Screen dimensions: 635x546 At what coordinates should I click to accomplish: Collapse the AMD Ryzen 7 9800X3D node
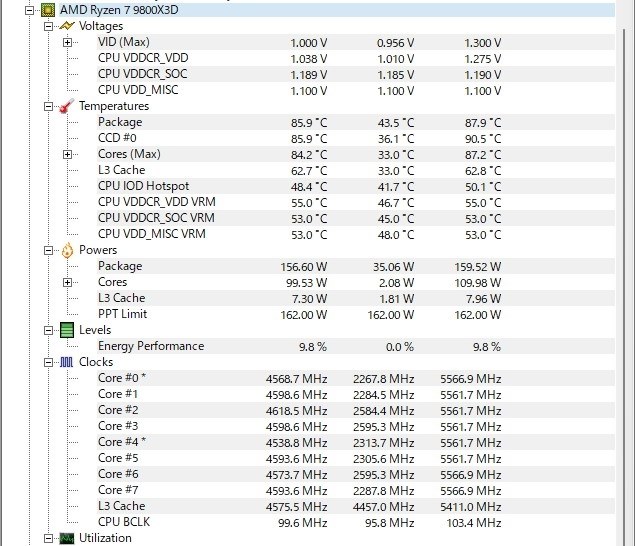(30, 10)
